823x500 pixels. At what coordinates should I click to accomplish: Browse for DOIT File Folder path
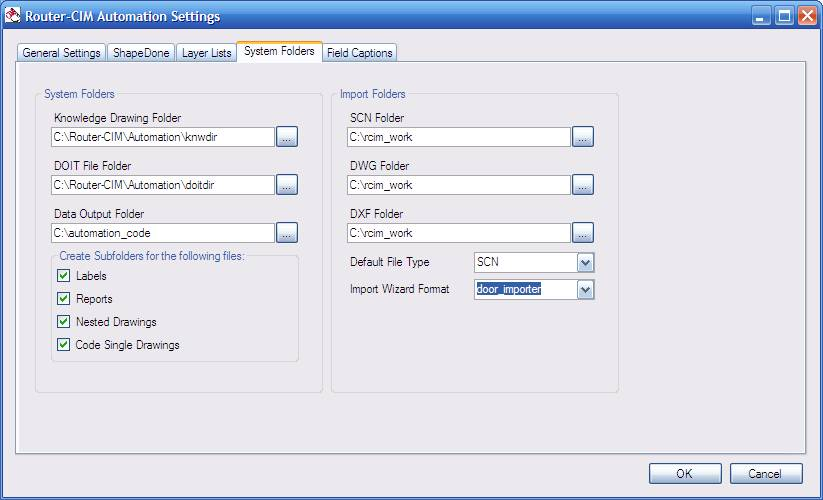287,185
